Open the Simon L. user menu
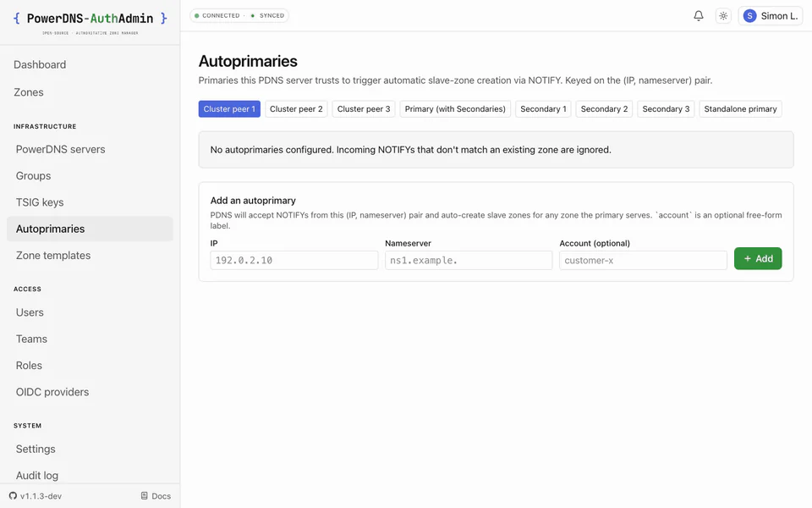The image size is (812, 508). pos(770,15)
